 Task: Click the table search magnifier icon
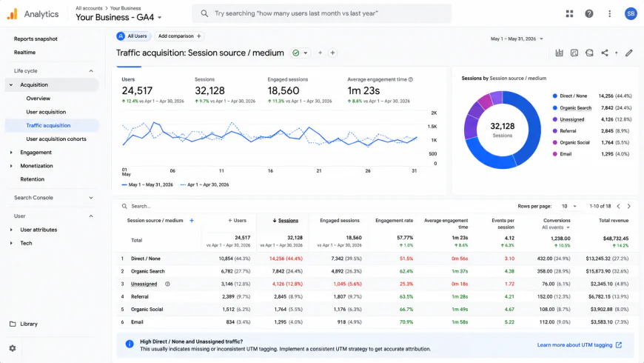click(124, 206)
